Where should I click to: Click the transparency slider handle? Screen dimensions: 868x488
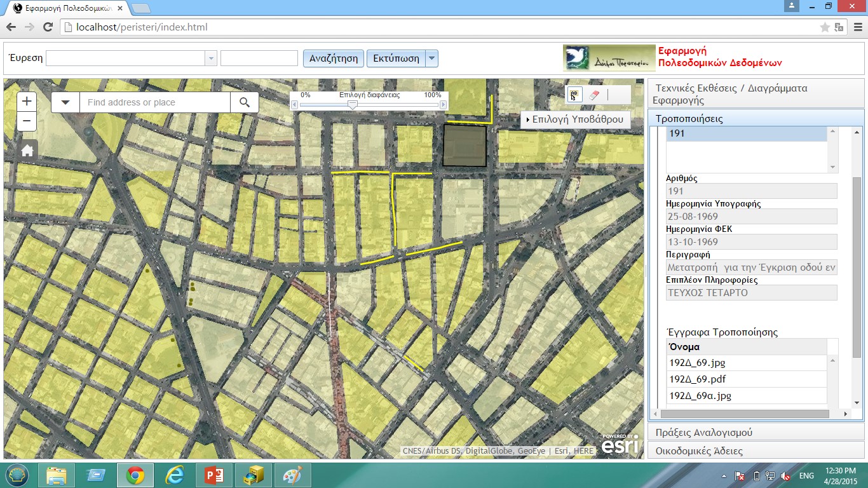click(x=352, y=105)
